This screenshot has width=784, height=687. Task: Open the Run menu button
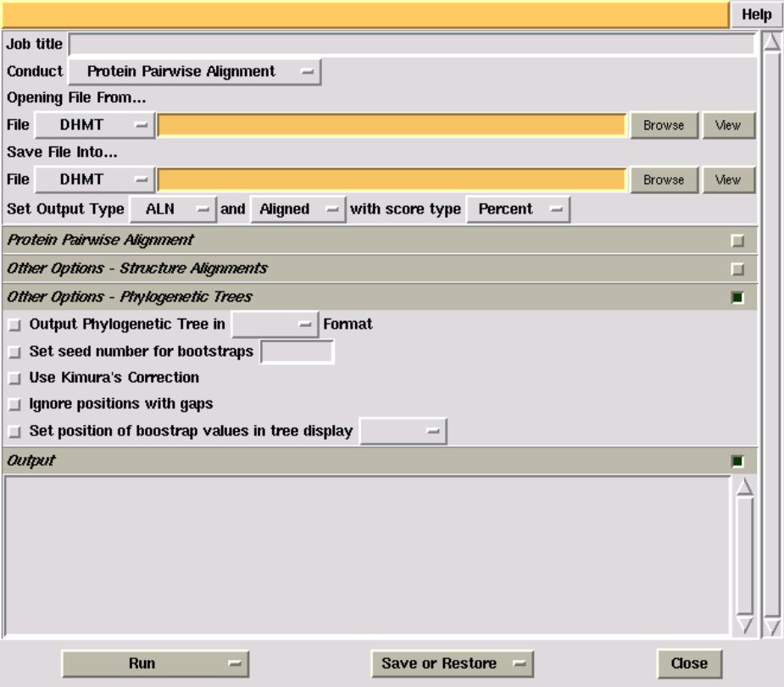click(153, 664)
